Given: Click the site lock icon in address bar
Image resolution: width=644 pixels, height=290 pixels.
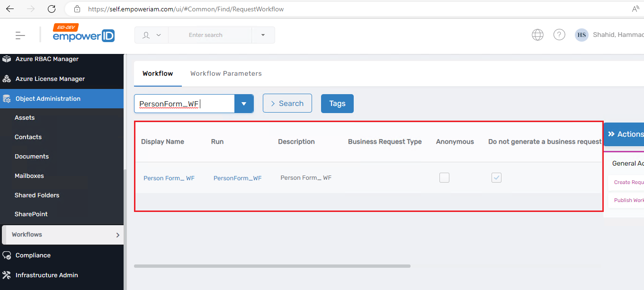Looking at the screenshot, I should tap(77, 9).
